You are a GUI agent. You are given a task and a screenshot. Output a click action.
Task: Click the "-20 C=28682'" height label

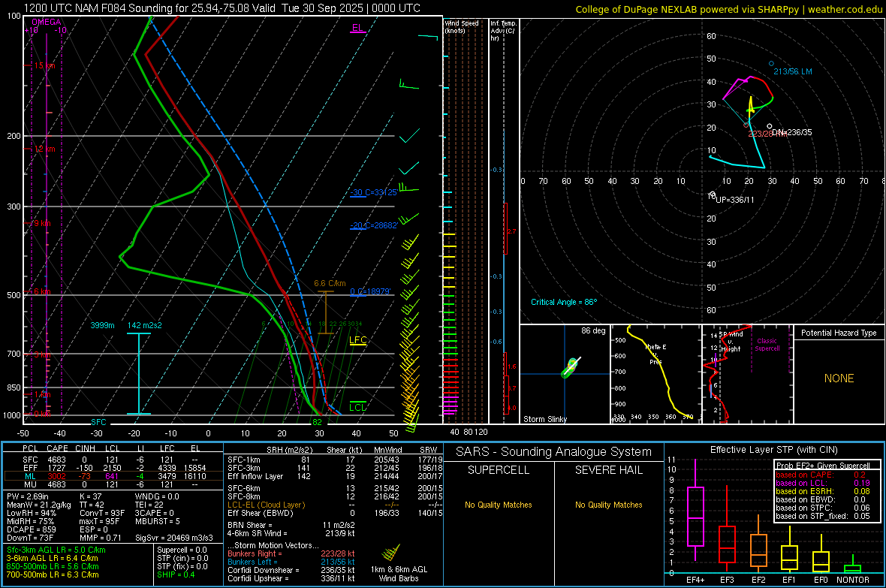[x=373, y=225]
